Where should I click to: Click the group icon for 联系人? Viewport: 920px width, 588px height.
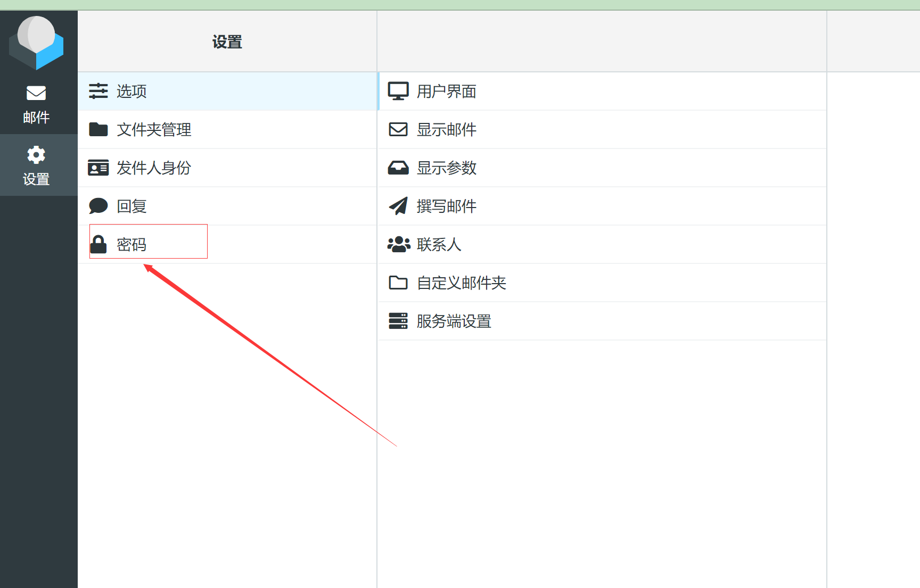(398, 244)
